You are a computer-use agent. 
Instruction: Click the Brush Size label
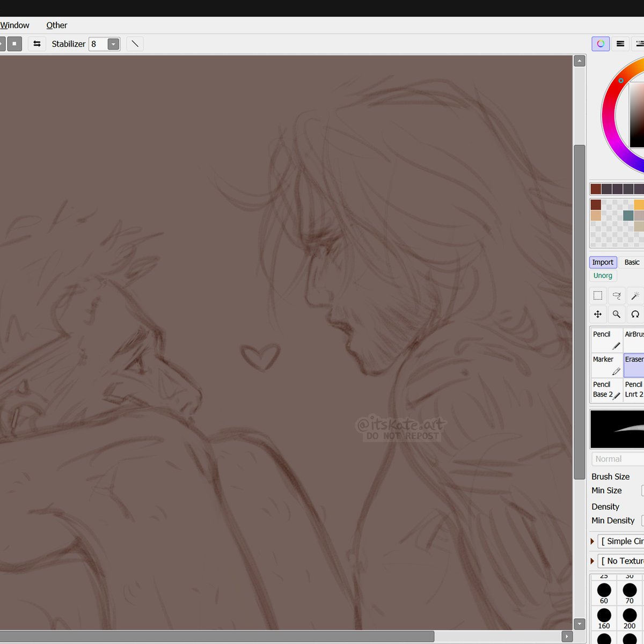[x=610, y=477]
